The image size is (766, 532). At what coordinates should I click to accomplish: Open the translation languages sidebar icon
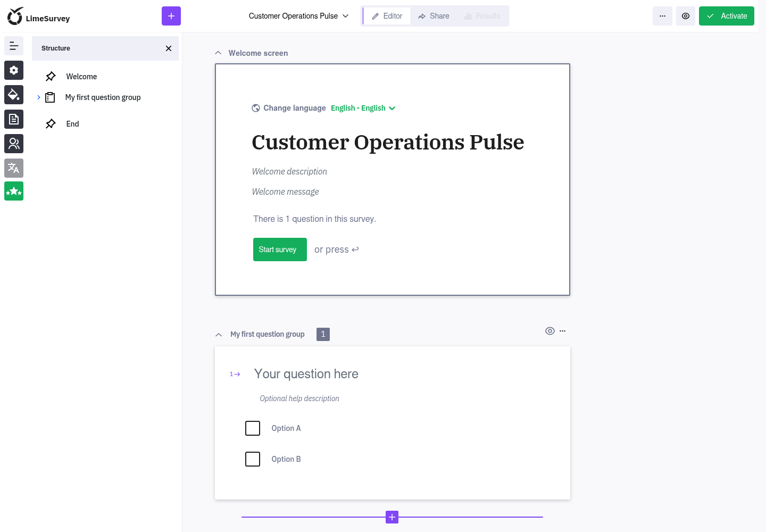[14, 168]
